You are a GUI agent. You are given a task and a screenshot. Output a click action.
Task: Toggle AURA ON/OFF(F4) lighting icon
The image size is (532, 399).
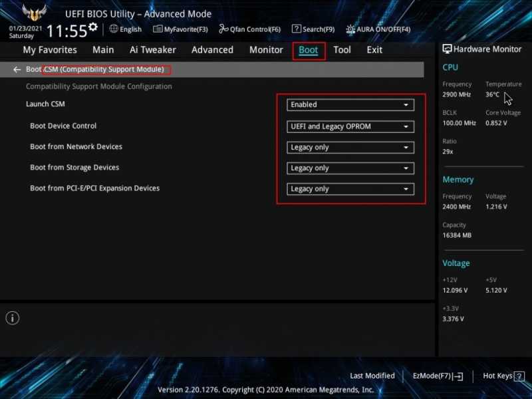point(350,29)
